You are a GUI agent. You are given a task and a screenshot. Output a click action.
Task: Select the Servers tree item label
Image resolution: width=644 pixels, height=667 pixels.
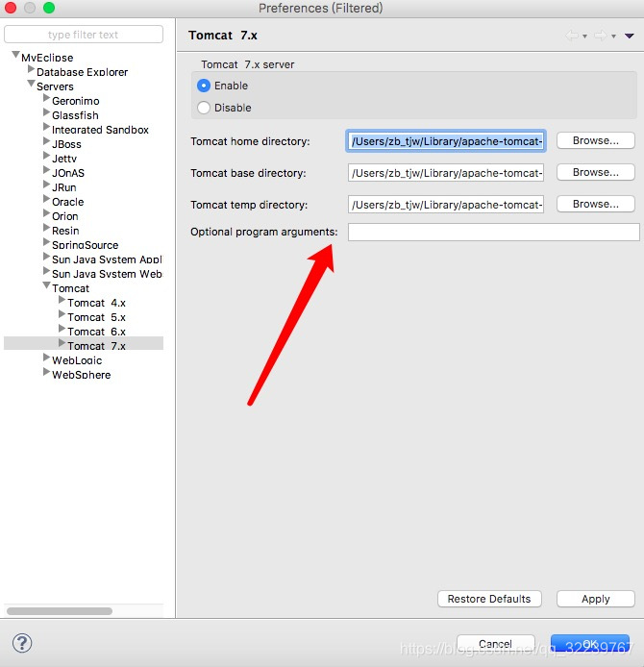(x=55, y=86)
